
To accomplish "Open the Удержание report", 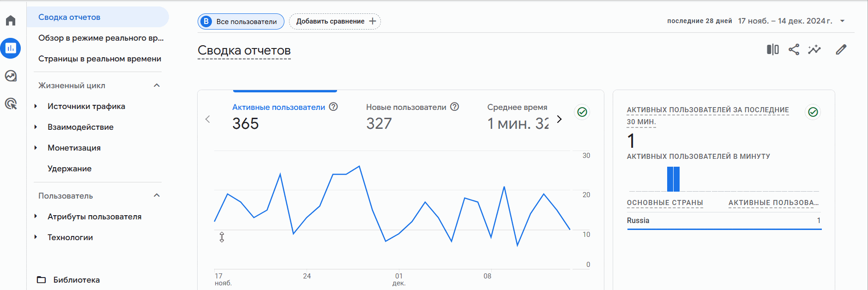I will click(69, 169).
